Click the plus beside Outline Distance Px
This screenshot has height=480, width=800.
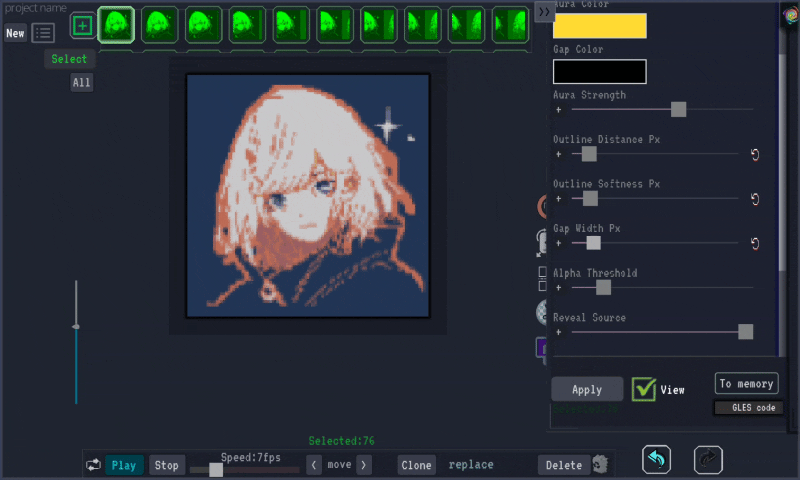[x=559, y=154]
